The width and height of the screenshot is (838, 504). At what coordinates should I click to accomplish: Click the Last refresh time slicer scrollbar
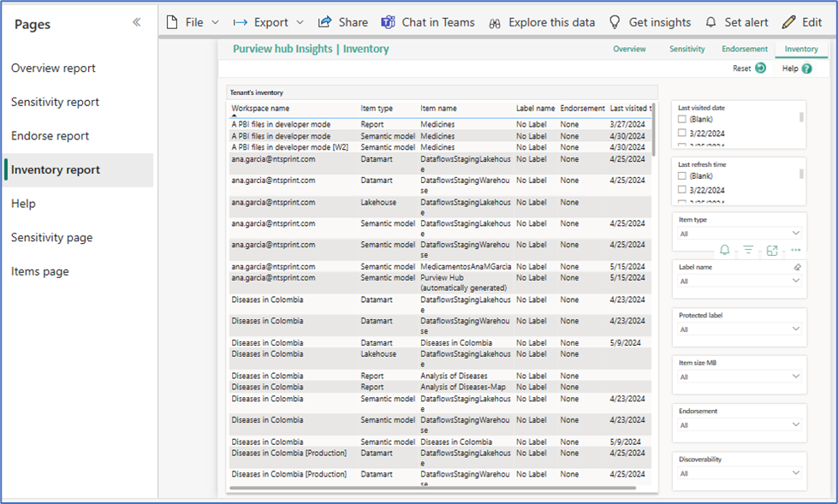801,173
